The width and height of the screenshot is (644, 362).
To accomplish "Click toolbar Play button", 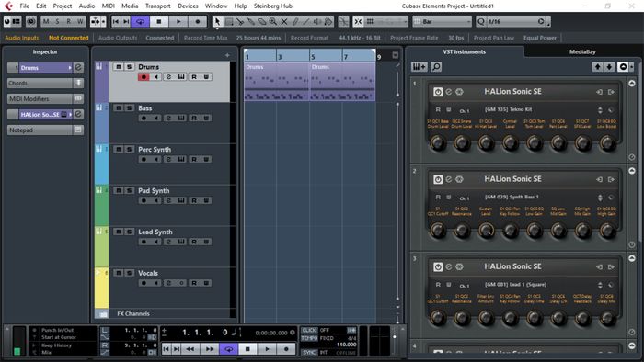I will [x=178, y=21].
